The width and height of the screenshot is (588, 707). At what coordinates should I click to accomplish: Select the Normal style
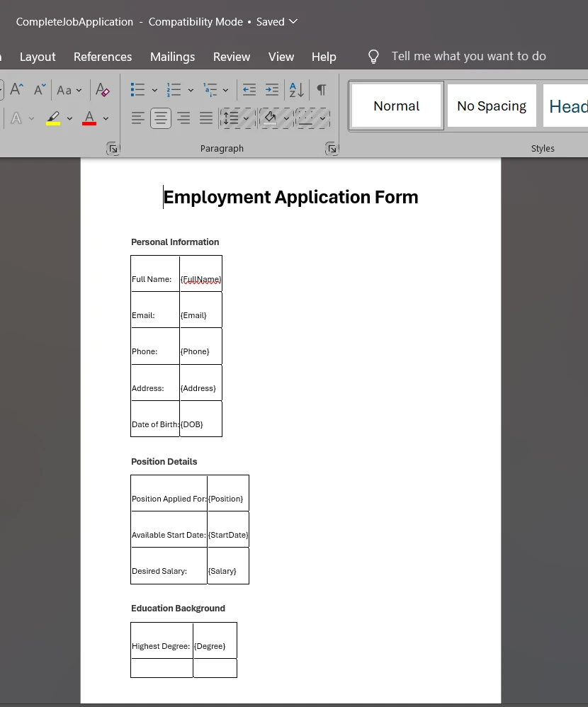coord(397,106)
